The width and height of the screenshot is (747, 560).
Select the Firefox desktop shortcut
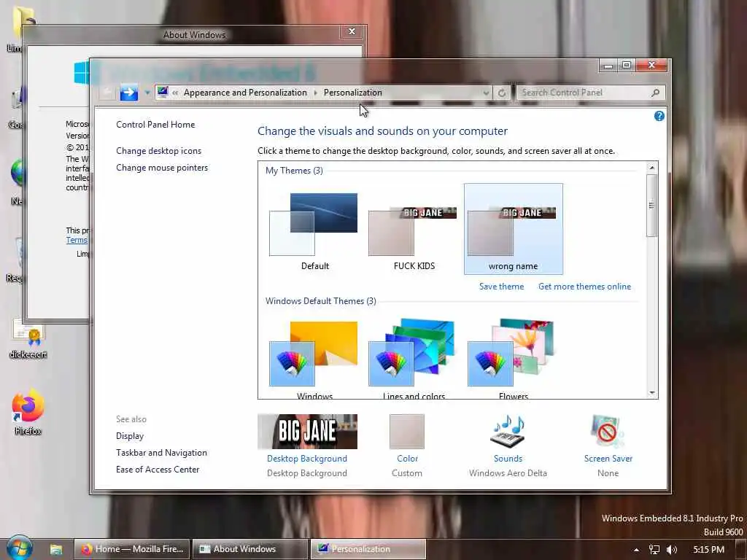[28, 413]
